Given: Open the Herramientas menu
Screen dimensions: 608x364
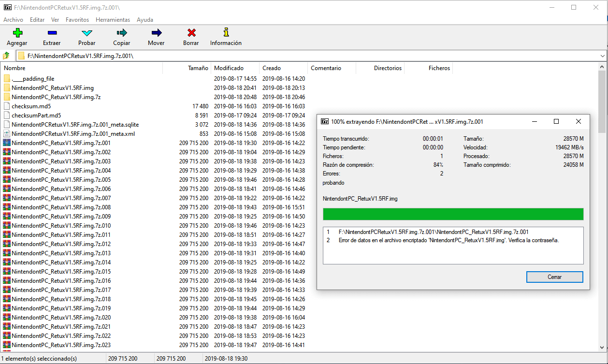Looking at the screenshot, I should pyautogui.click(x=113, y=20).
